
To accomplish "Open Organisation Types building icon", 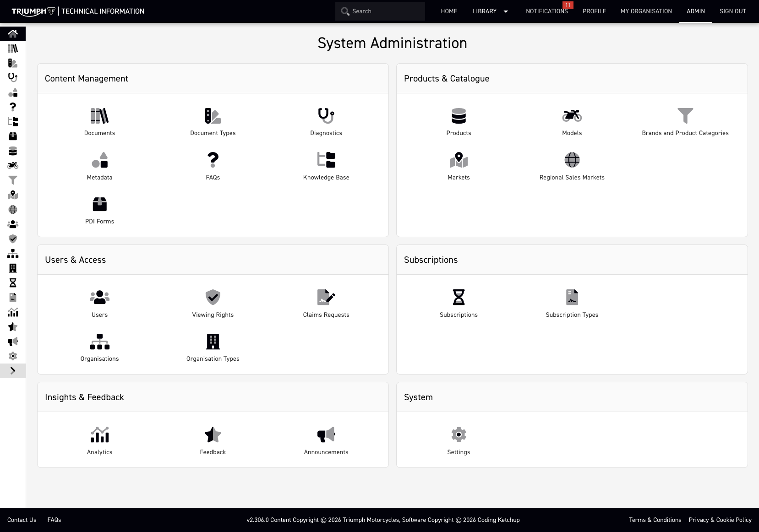I will pos(213,341).
